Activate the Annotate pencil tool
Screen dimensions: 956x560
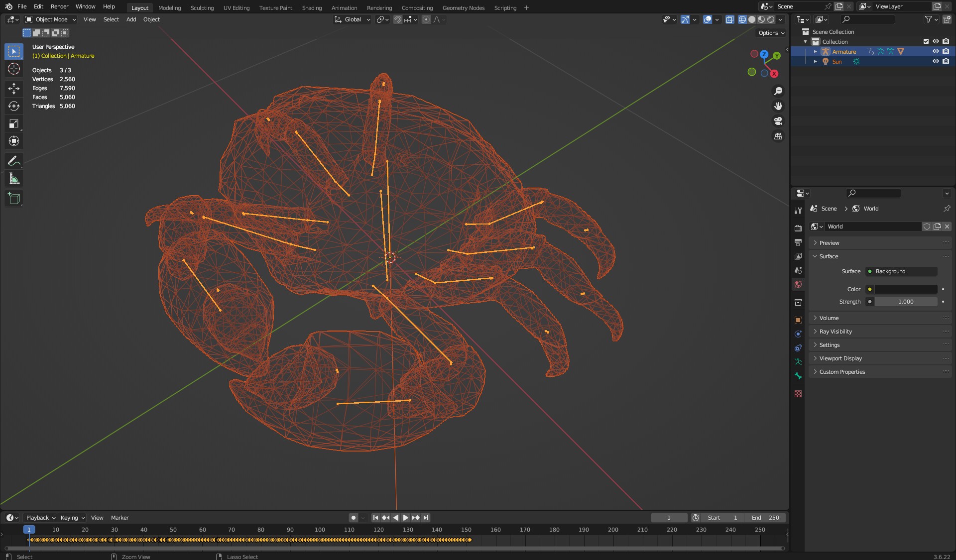pos(14,161)
